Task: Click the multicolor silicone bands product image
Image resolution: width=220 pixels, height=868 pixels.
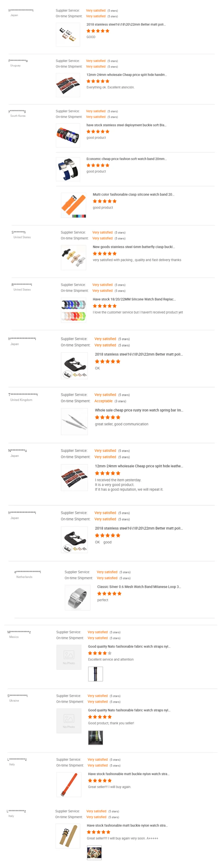Action: pos(73,310)
